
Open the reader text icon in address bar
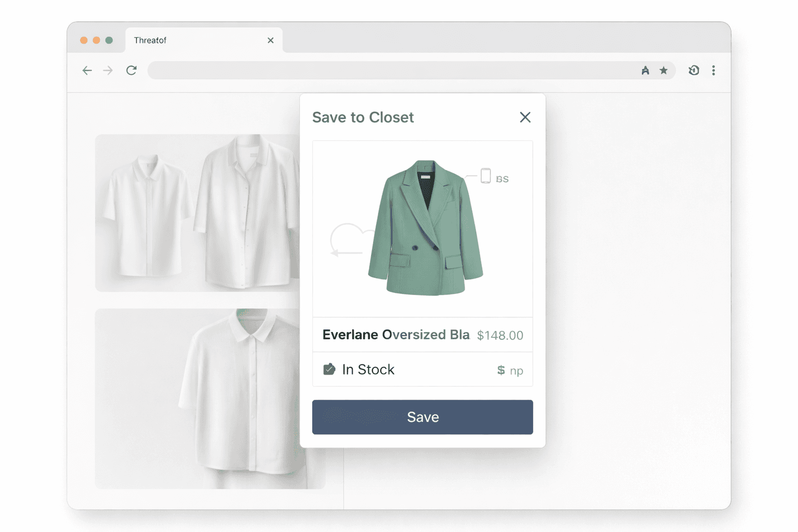click(x=645, y=71)
